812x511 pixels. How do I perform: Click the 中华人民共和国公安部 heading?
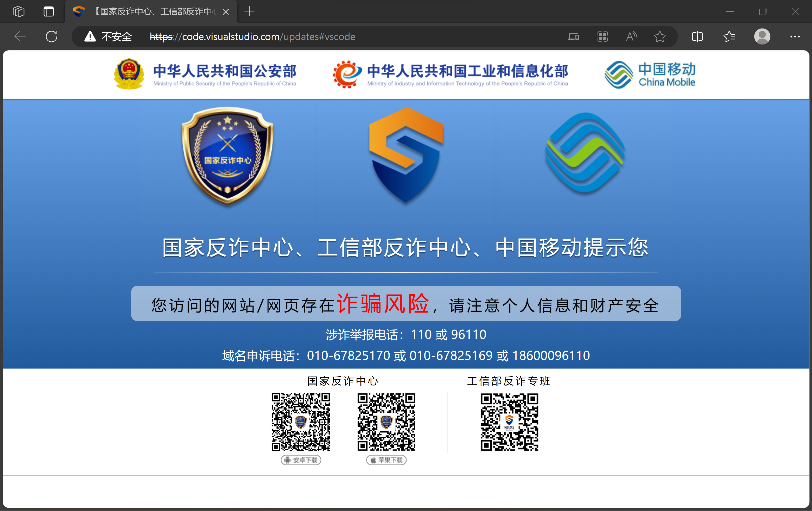pos(225,71)
